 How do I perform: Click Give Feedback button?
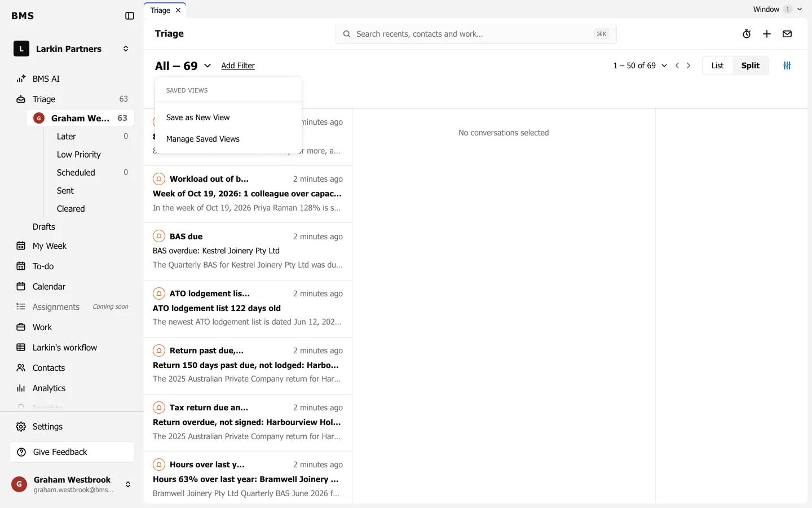pos(72,452)
